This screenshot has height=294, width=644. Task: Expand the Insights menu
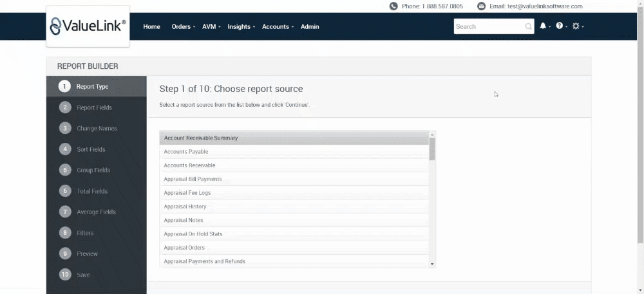pyautogui.click(x=241, y=26)
